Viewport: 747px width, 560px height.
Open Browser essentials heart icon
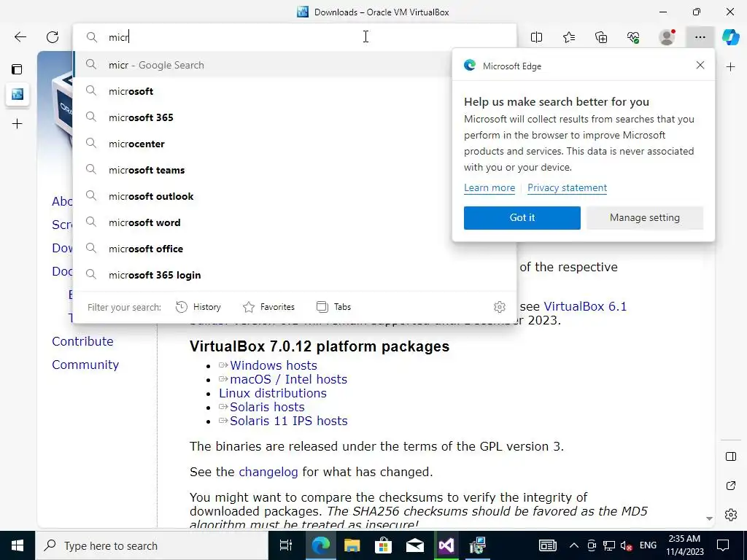click(x=633, y=37)
